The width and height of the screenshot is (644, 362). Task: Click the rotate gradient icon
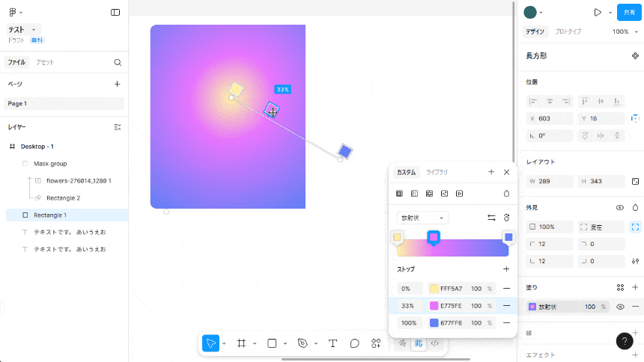(506, 218)
